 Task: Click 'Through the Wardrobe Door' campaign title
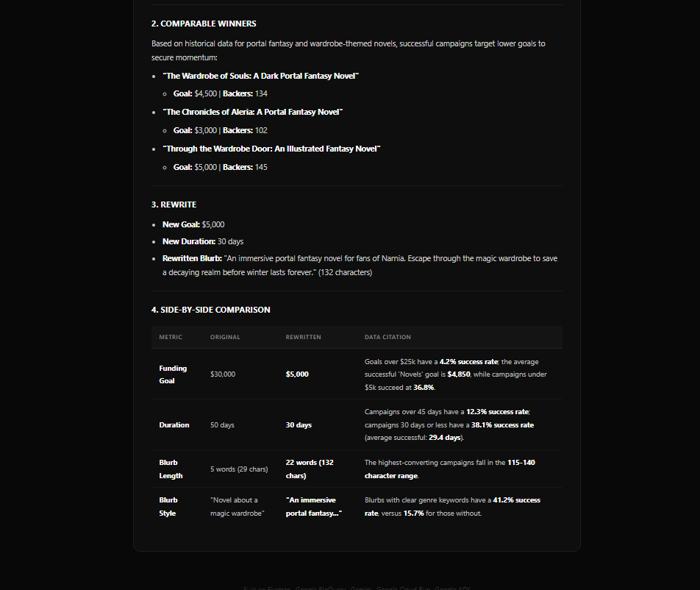(x=271, y=149)
